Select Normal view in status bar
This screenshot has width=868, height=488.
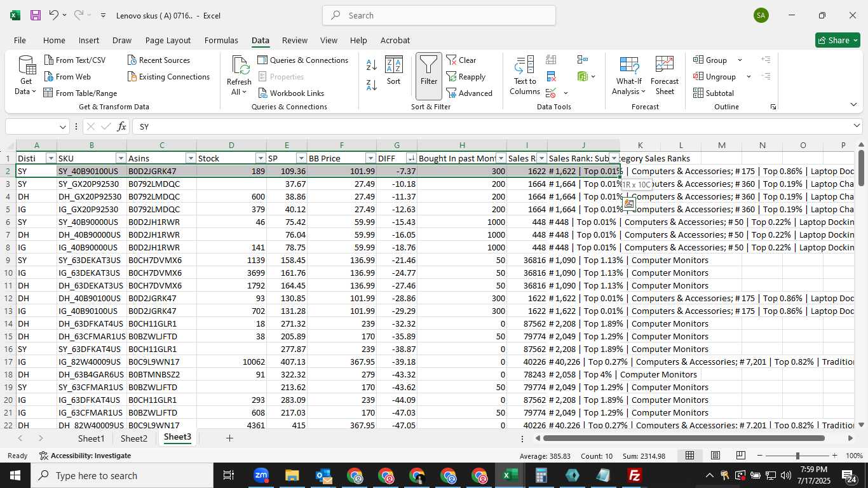click(689, 456)
